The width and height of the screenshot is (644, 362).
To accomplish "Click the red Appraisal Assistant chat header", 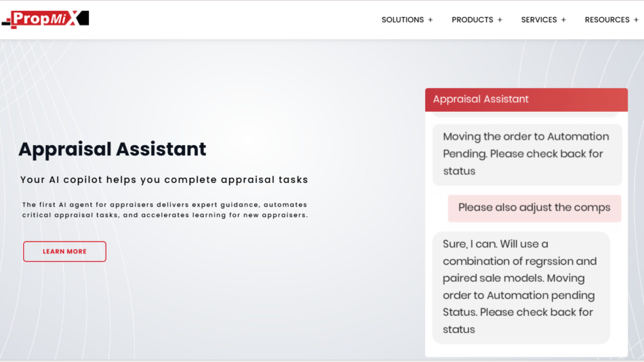I will point(526,100).
